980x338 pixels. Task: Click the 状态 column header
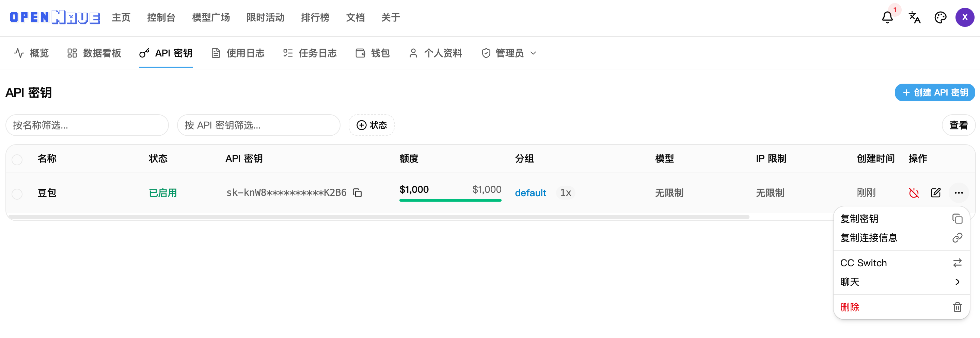158,159
